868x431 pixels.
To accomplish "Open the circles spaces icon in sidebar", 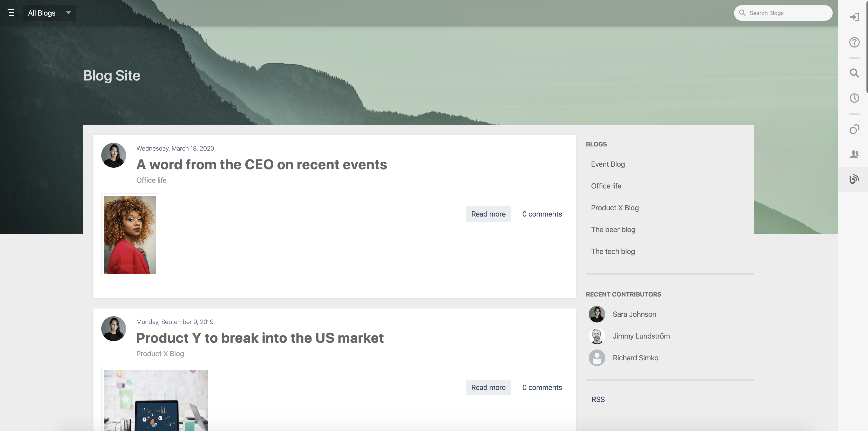I will coord(854,129).
